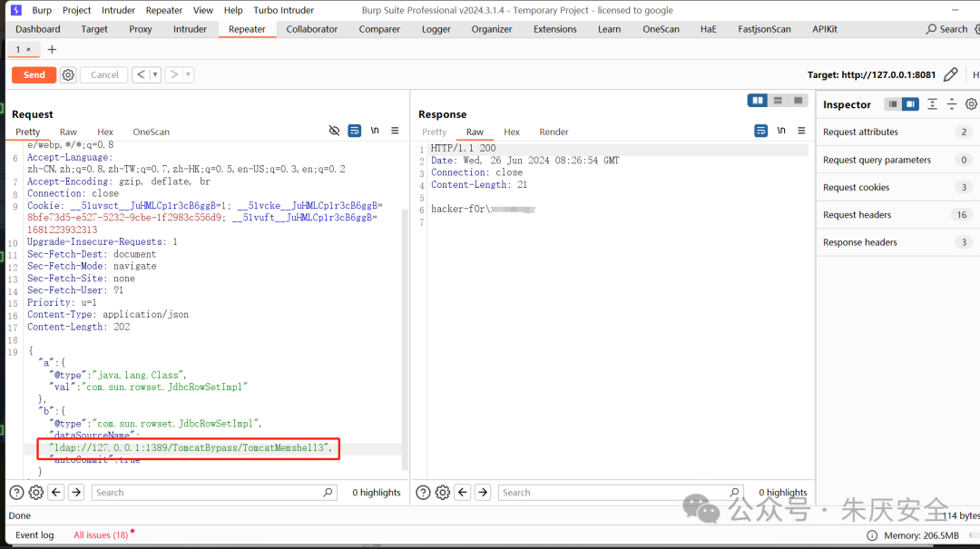Open the back history dropdown arrow
980x549 pixels.
tap(155, 75)
